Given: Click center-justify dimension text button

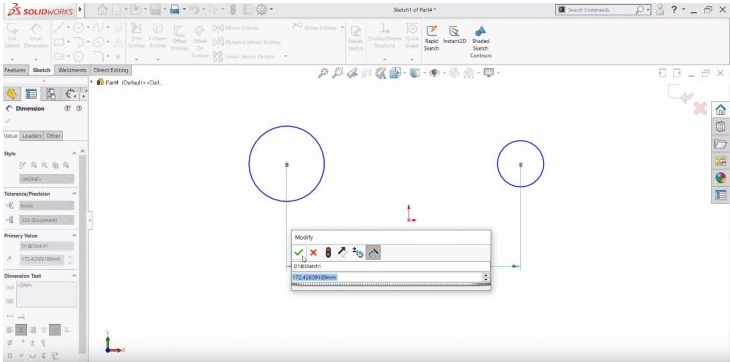Looking at the screenshot, I should point(21,330).
